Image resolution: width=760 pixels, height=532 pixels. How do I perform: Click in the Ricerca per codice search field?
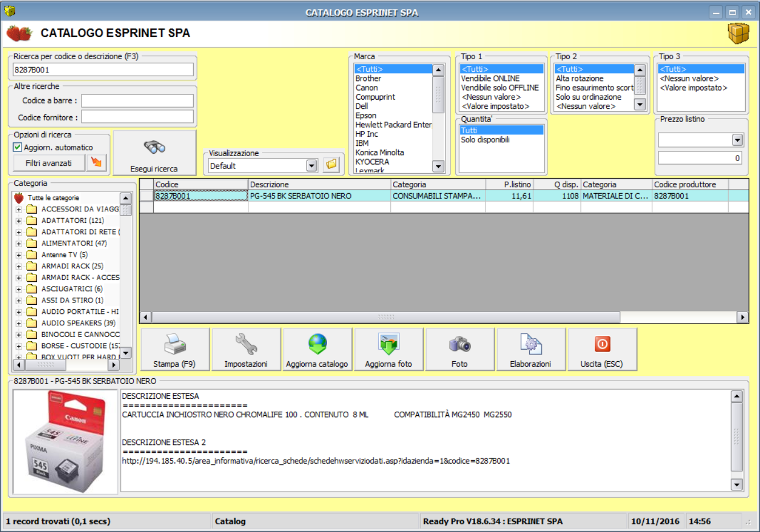(103, 69)
